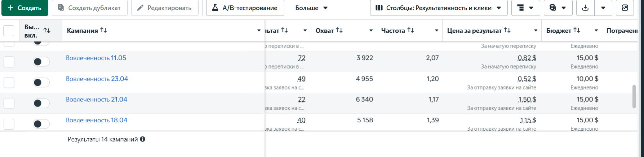644x157 pixels.
Task: Check the Вовлеченность 23.04 row checkbox
Action: point(9,83)
